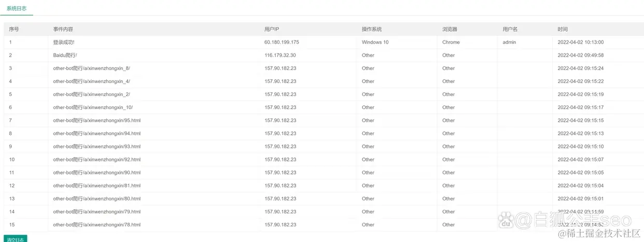Click the IP address 60.180.199.175
The width and height of the screenshot is (644, 242).
282,42
